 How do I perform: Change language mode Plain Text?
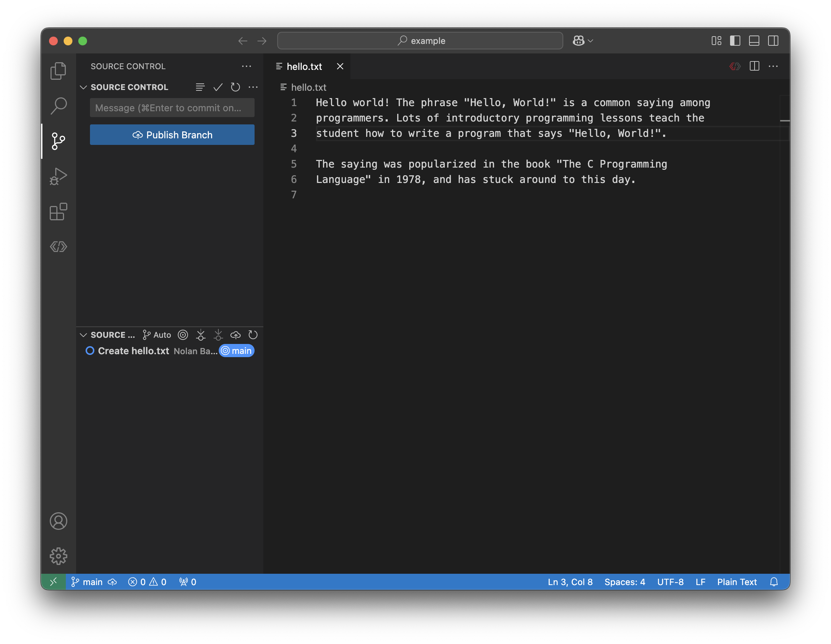(x=737, y=582)
